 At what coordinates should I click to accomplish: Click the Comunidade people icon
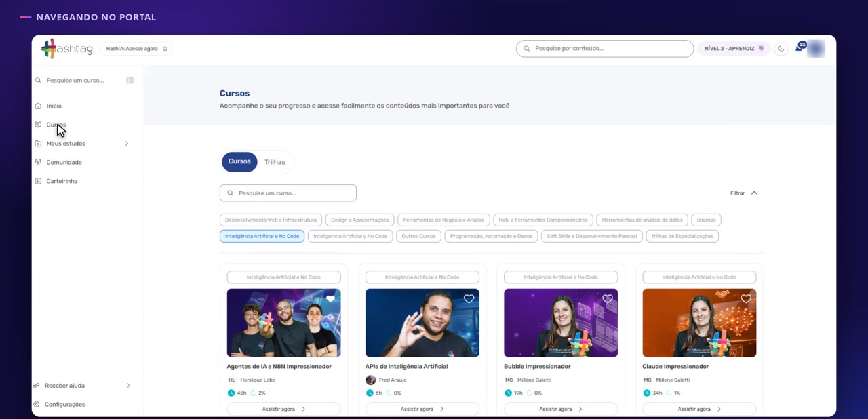click(x=38, y=163)
